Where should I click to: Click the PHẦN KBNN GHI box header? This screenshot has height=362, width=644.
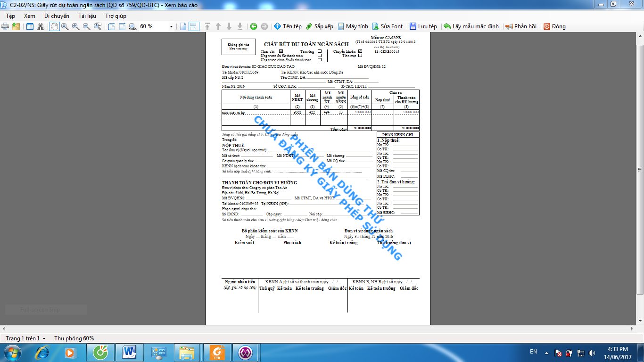(397, 135)
